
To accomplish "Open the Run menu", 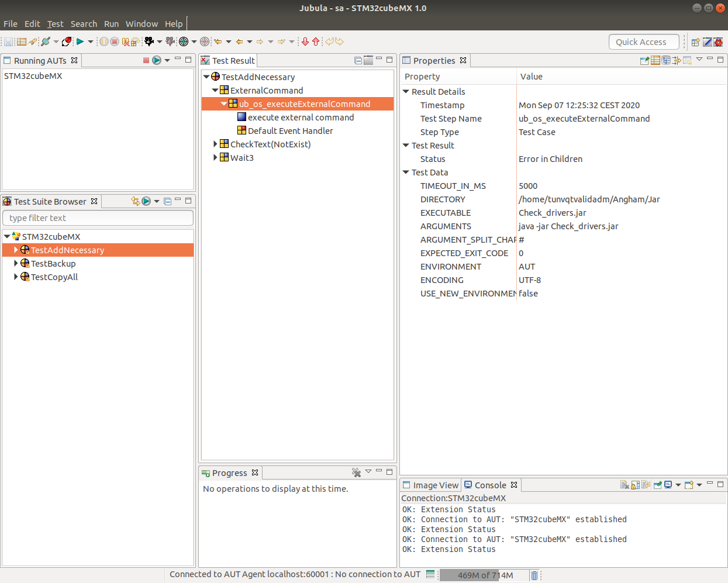I will pyautogui.click(x=111, y=24).
